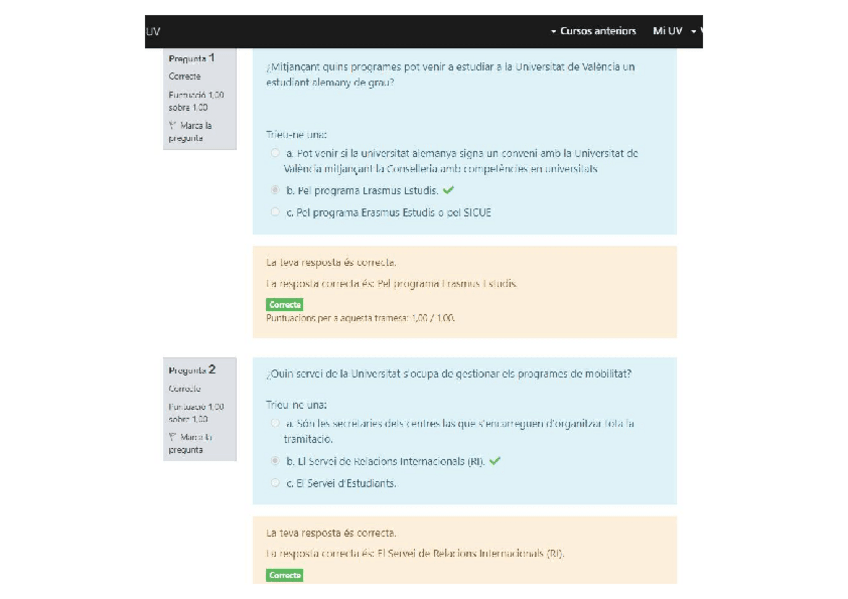Select radio option c, Erasmus Estudis o SICUE
The height and width of the screenshot is (599, 848).
[275, 212]
